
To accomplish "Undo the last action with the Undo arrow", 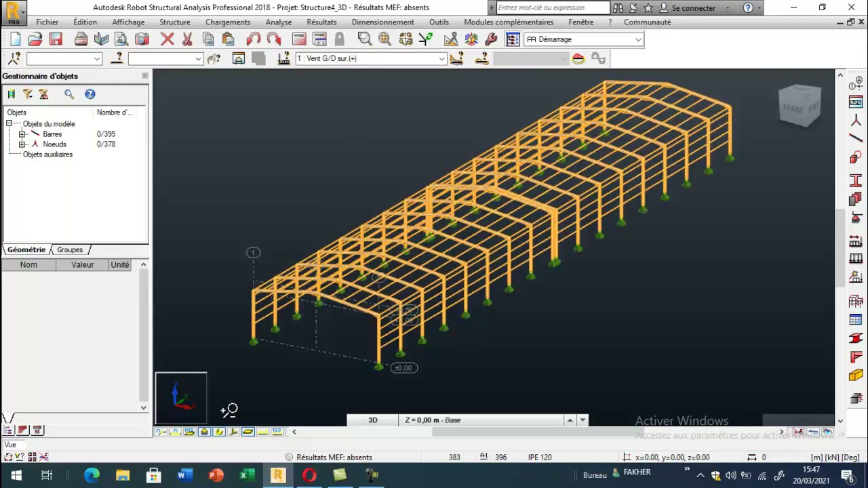I will [x=253, y=39].
